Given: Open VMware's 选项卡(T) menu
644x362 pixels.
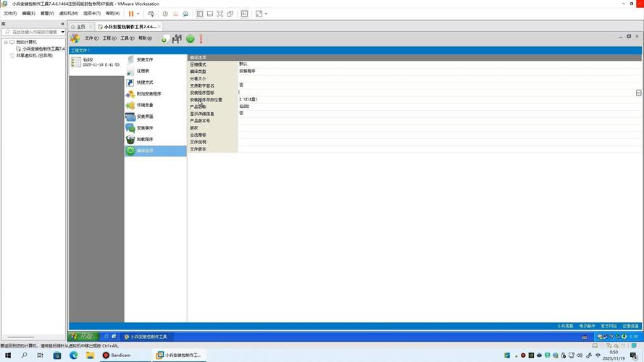Looking at the screenshot, I should 91,14.
